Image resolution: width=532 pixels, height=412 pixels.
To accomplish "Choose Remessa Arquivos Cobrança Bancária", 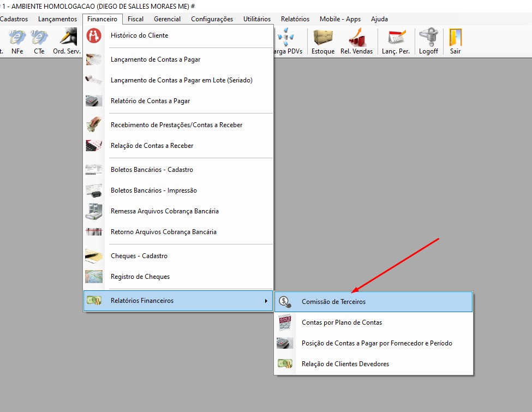I will pos(178,211).
